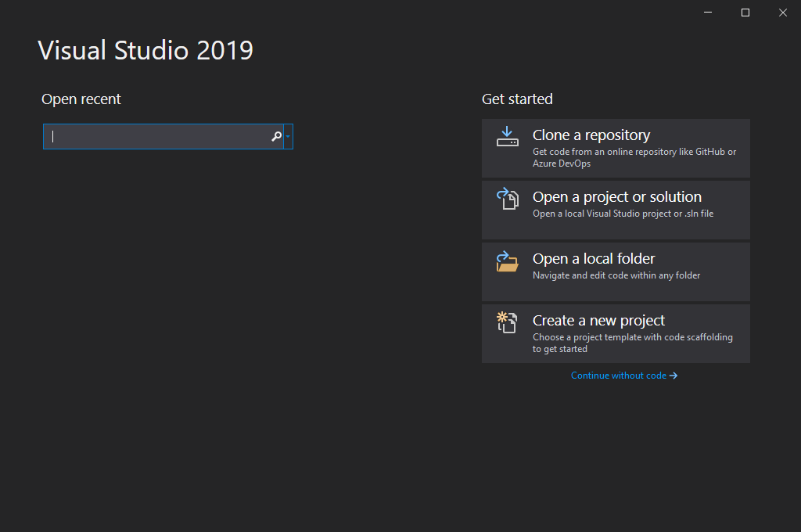Maximize the Visual Studio start window
Screen dimensions: 801x532
(x=745, y=13)
